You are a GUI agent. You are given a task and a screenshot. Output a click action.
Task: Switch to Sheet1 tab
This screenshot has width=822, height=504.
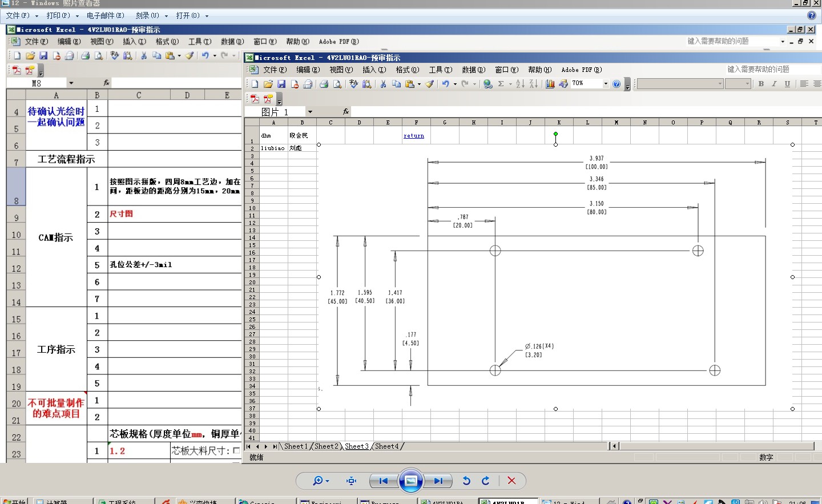296,446
